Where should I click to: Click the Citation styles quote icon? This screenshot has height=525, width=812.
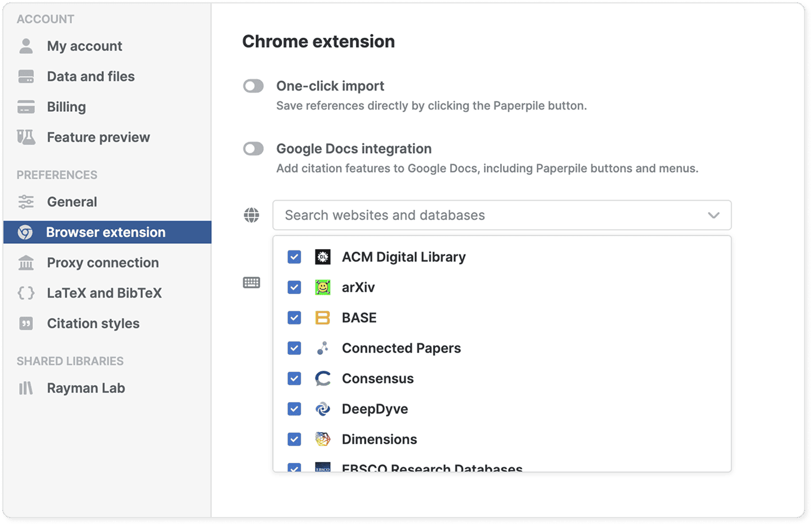click(x=26, y=323)
